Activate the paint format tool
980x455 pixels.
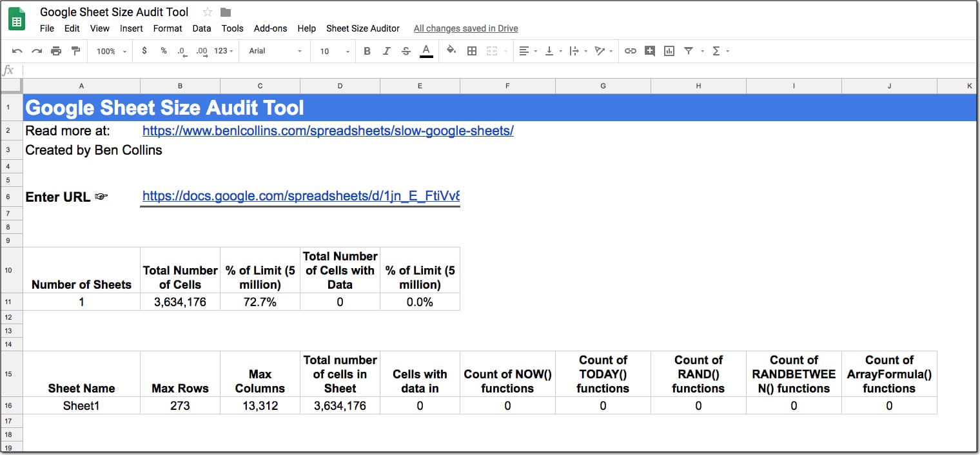point(75,51)
